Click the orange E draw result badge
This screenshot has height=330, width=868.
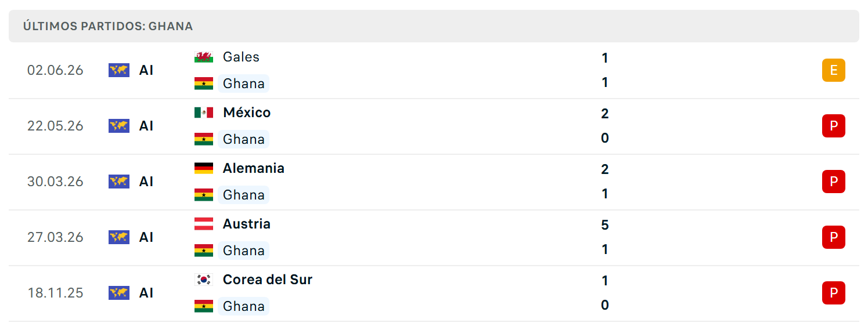[x=834, y=70]
